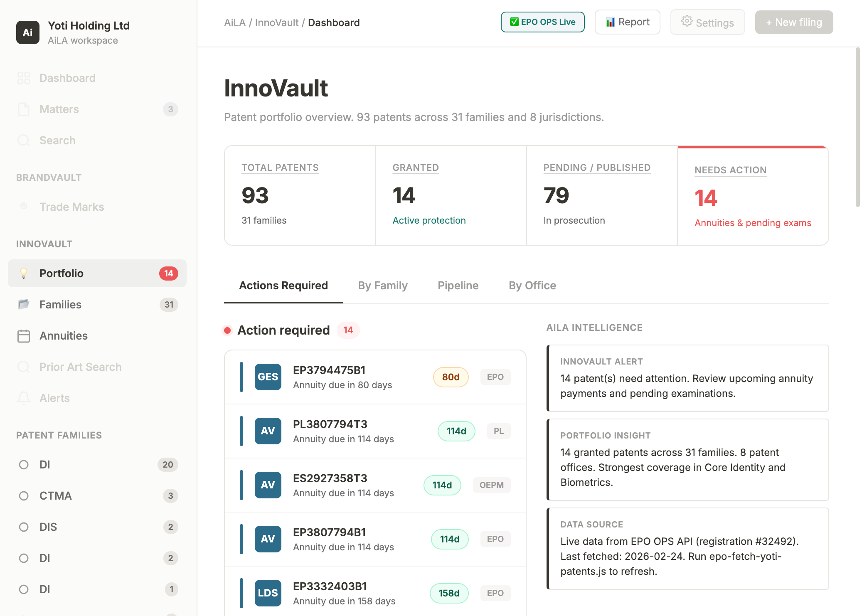862x616 pixels.
Task: Click the Alerts bell icon
Action: [x=24, y=398]
